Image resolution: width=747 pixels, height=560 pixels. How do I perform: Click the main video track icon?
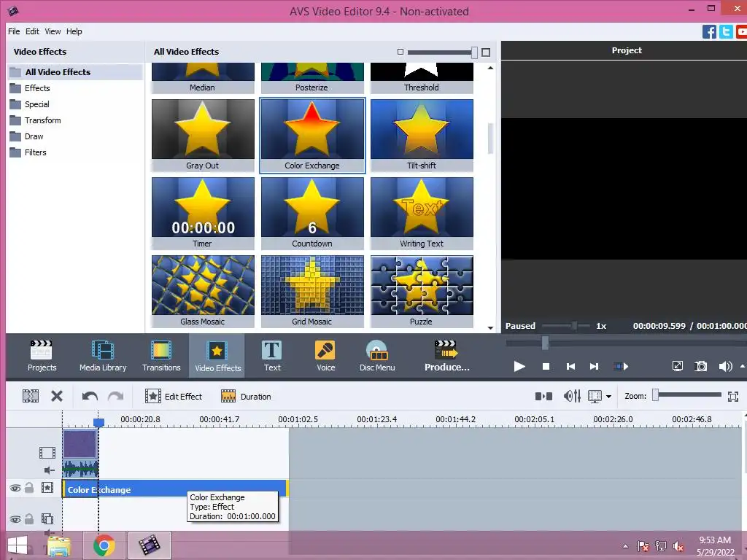tap(47, 452)
